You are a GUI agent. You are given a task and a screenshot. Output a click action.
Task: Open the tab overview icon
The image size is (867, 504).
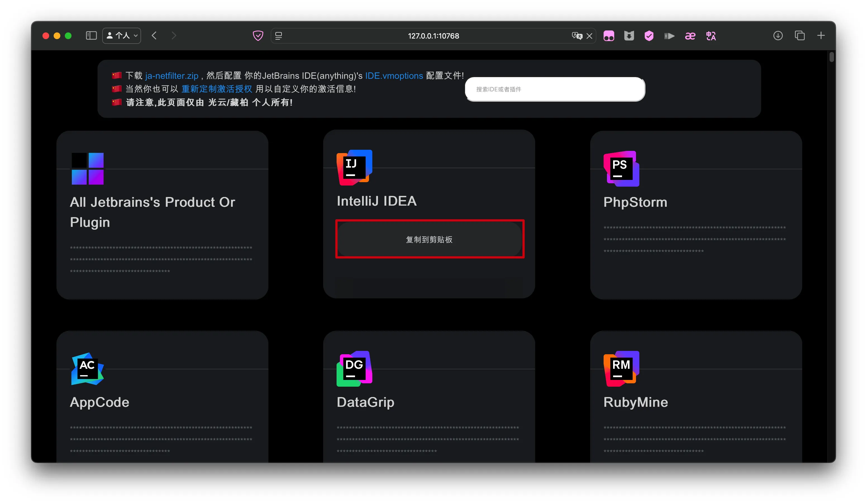[800, 36]
